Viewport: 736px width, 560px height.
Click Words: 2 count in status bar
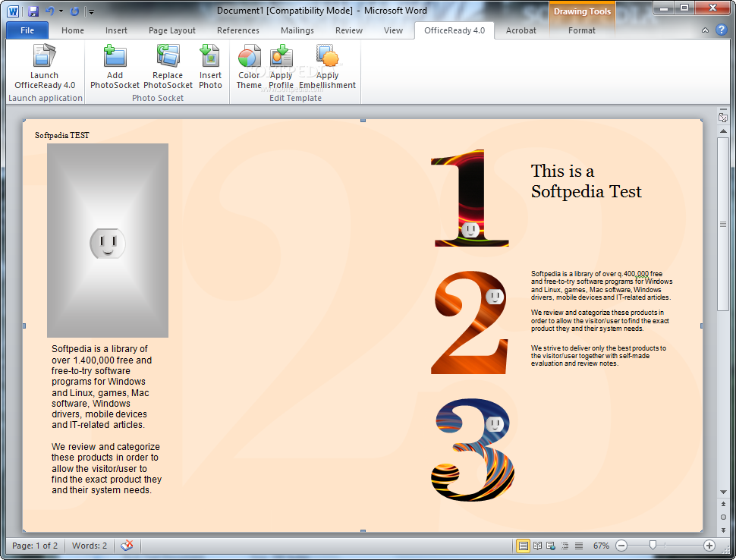click(x=90, y=546)
